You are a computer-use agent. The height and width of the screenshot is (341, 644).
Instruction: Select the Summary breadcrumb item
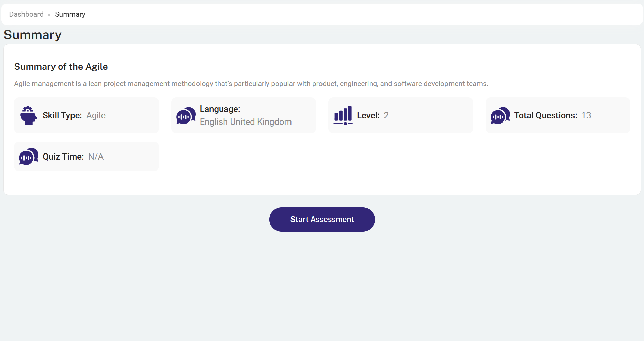[x=70, y=14]
